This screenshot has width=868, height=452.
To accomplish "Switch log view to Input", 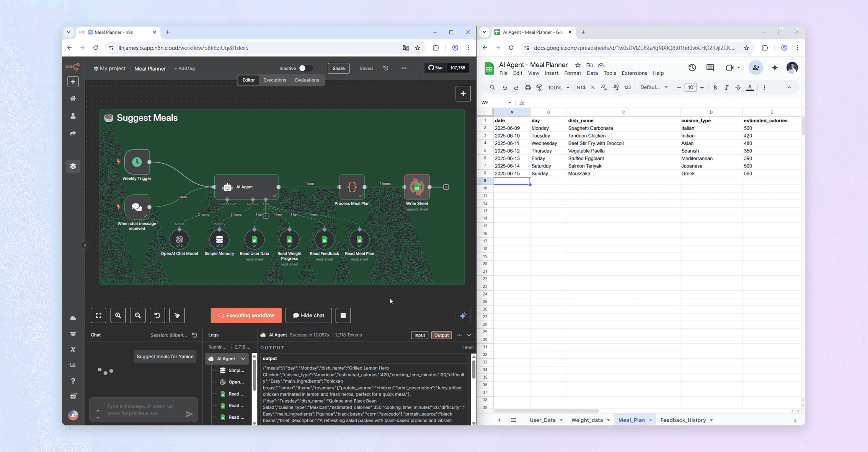I will [x=420, y=335].
